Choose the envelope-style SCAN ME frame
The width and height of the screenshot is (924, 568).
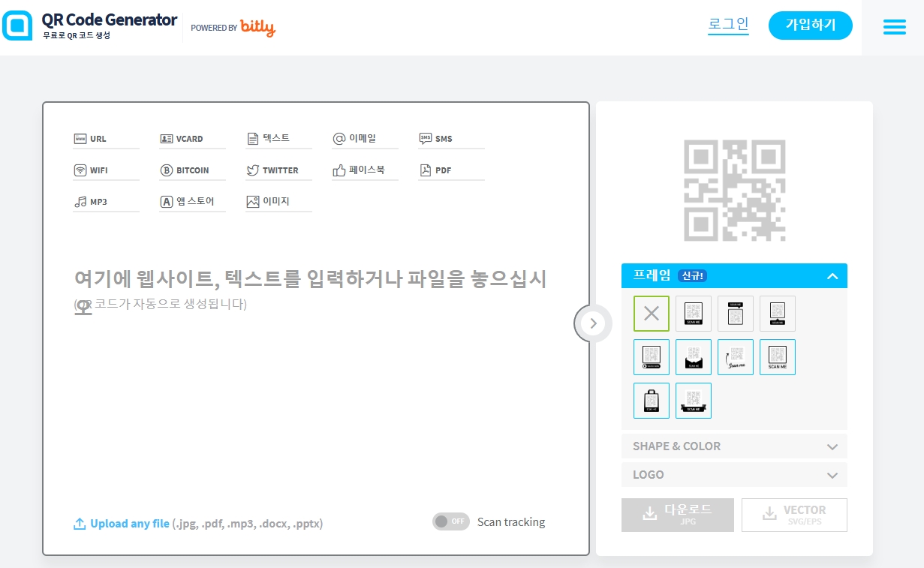694,357
